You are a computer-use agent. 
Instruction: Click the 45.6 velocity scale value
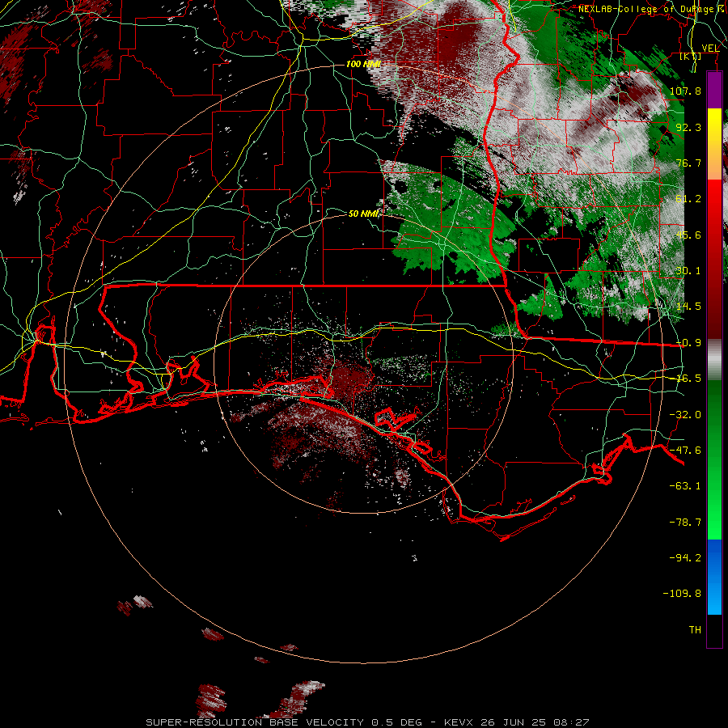[x=688, y=235]
